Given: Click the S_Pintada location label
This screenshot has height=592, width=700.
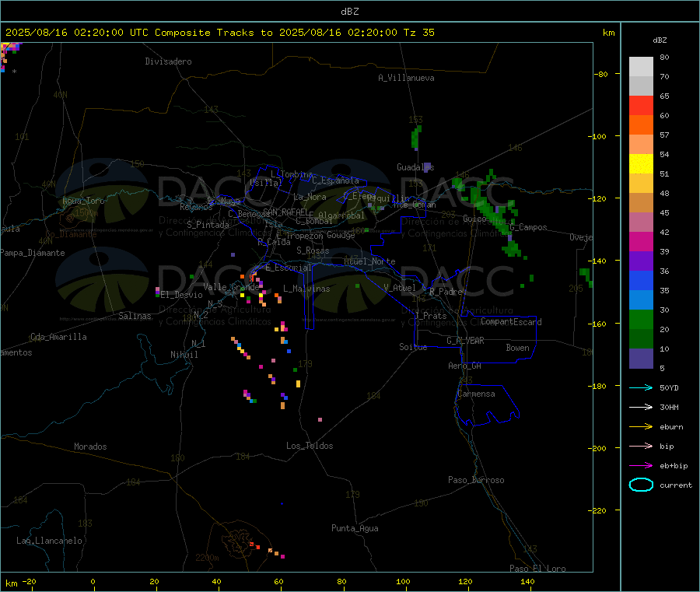Looking at the screenshot, I should pos(208,225).
